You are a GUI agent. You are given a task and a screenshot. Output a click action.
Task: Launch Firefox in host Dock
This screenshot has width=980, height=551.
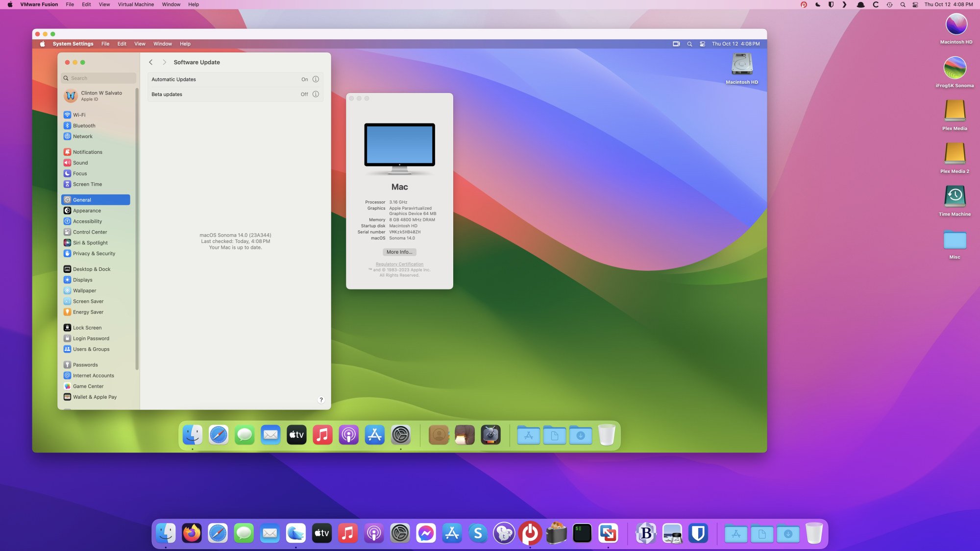tap(192, 533)
